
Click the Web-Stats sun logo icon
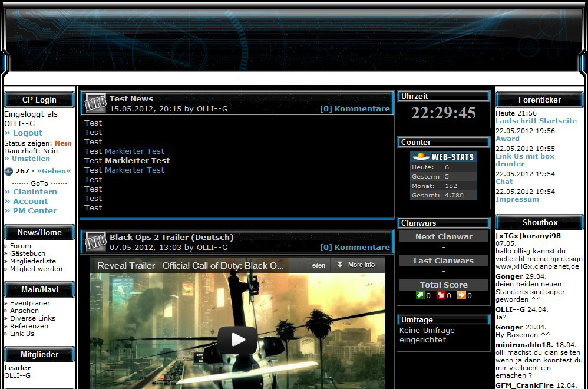click(x=421, y=156)
